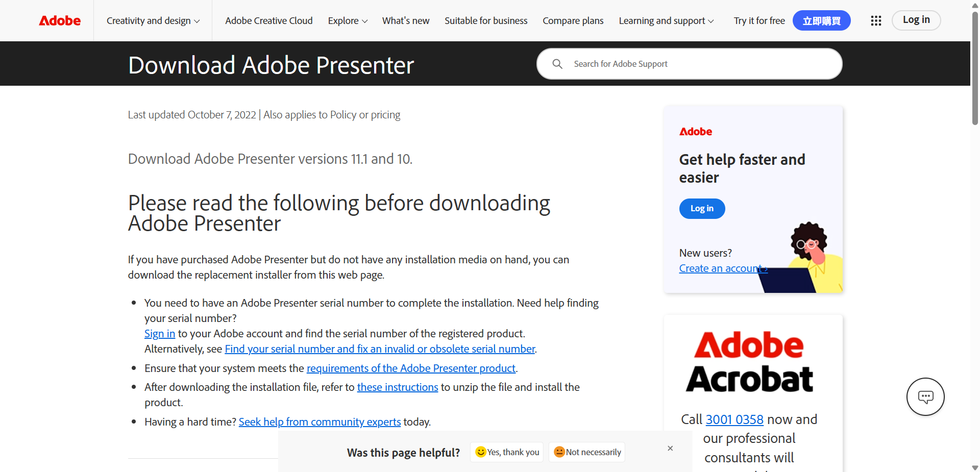Click the Adobe logo in the header
Image resolution: width=980 pixels, height=472 pixels.
coord(60,20)
